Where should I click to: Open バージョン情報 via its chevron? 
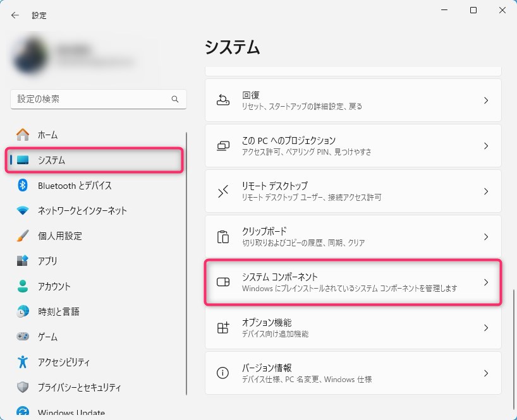tap(485, 373)
